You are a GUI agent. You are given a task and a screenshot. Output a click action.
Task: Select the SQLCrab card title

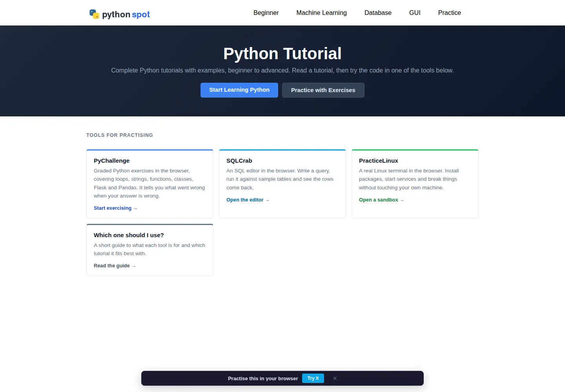[239, 161]
